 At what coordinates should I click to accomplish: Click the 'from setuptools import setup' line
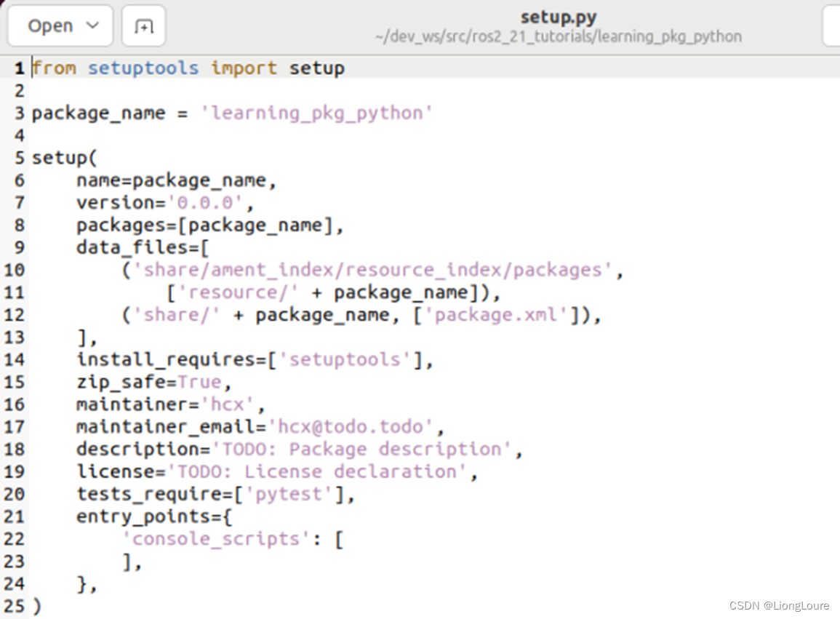(x=188, y=68)
